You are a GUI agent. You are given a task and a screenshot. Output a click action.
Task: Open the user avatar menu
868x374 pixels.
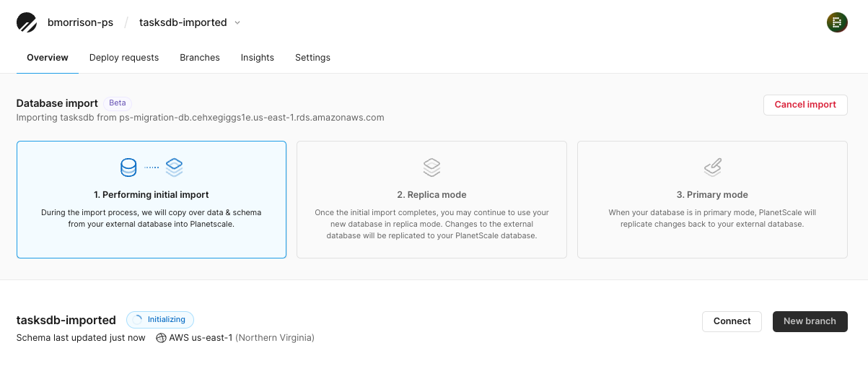(837, 22)
